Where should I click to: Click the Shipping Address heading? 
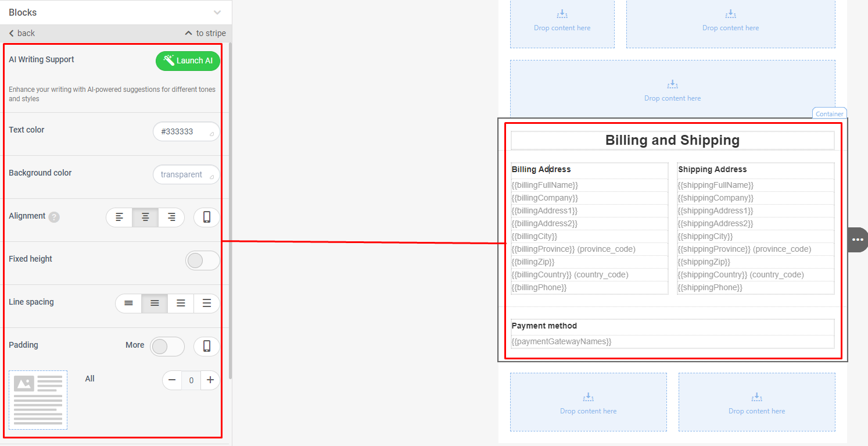712,170
